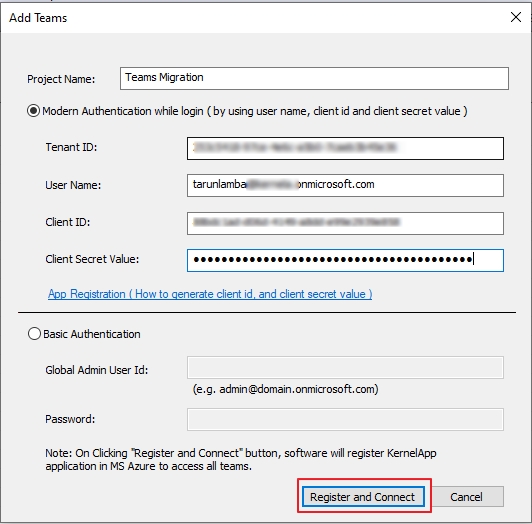Click the Project Name input field
The image size is (532, 524).
point(314,78)
